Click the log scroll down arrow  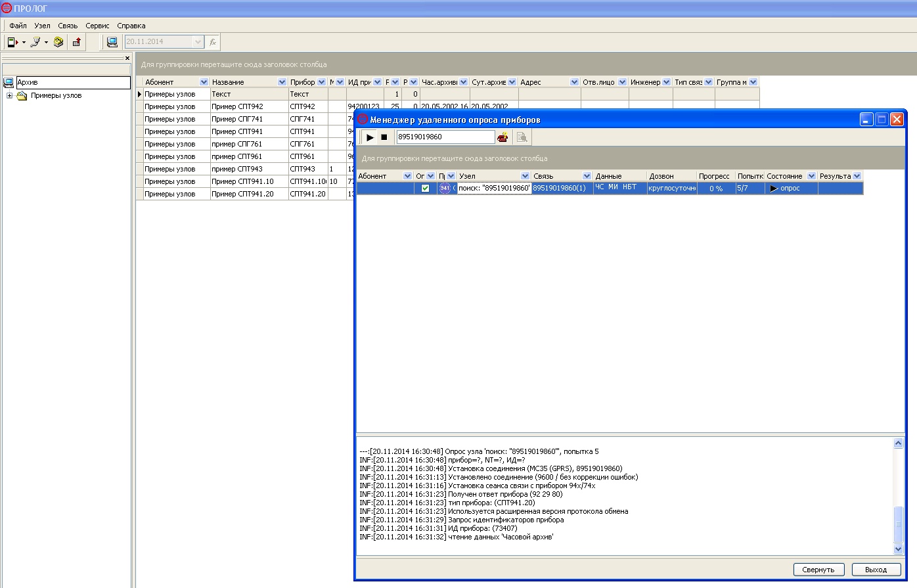coord(899,549)
